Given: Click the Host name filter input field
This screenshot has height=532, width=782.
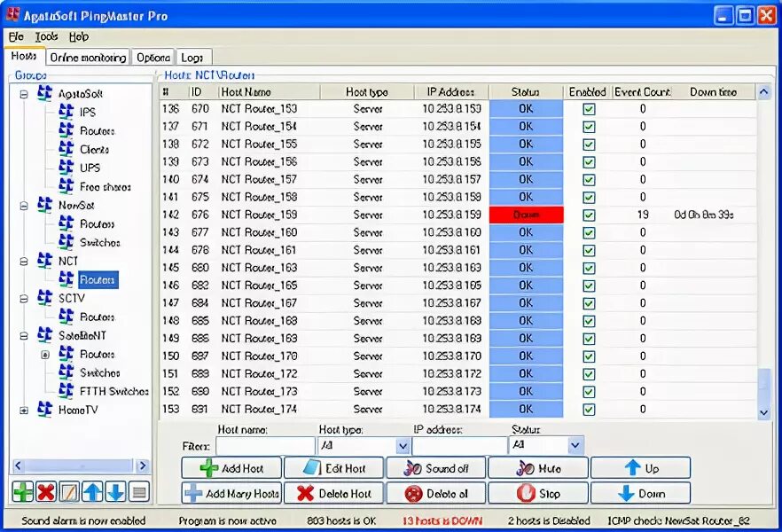Looking at the screenshot, I should 265,445.
